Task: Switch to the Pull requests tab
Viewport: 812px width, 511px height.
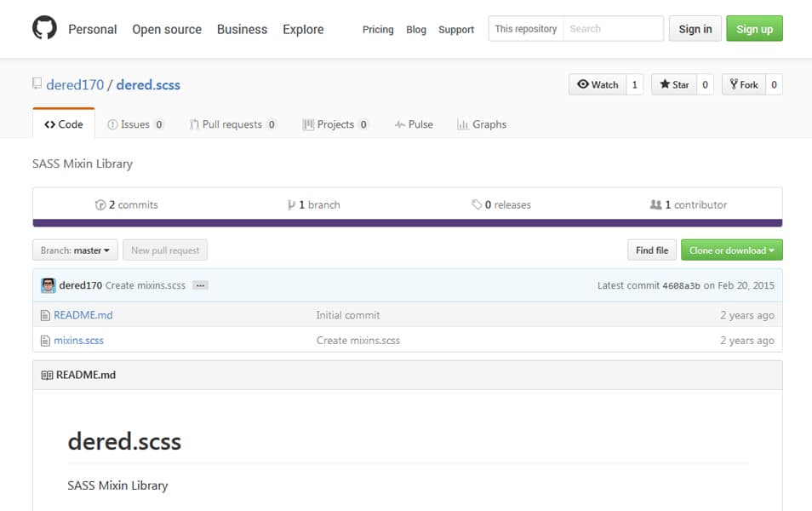Action: (233, 124)
